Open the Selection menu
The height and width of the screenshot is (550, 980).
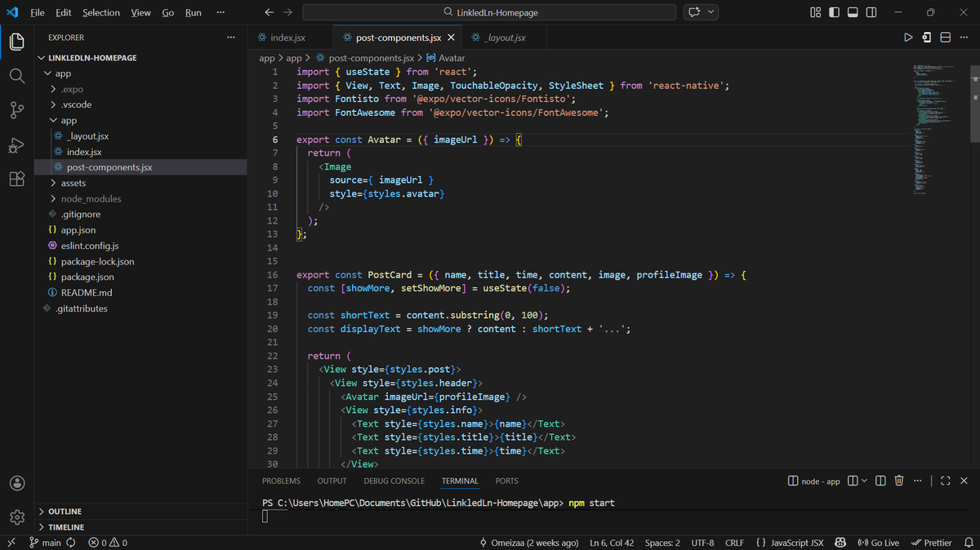click(101, 12)
